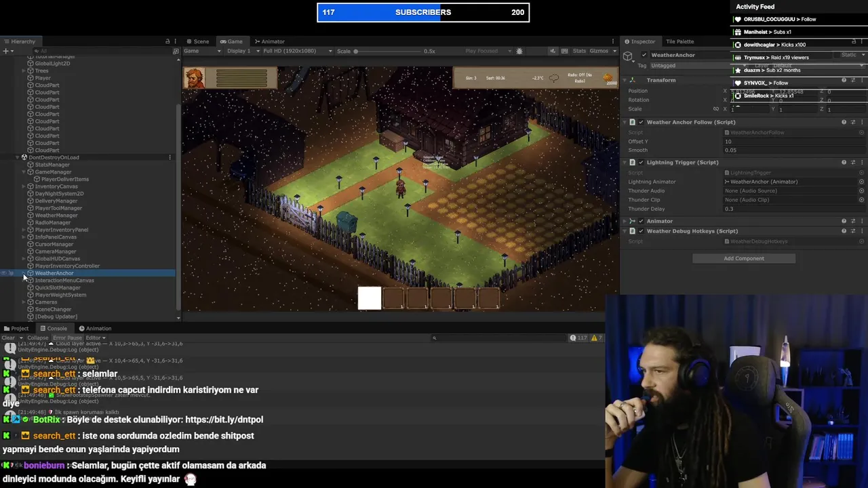
Task: Toggle WeatherAnchor picking hand icon in Hierarchy
Action: tap(12, 273)
